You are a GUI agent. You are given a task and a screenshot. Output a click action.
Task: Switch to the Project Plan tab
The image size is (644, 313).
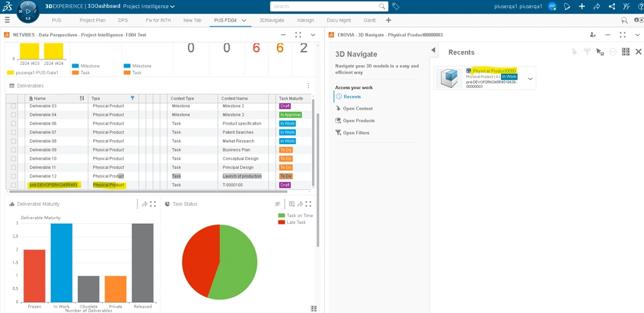click(93, 20)
